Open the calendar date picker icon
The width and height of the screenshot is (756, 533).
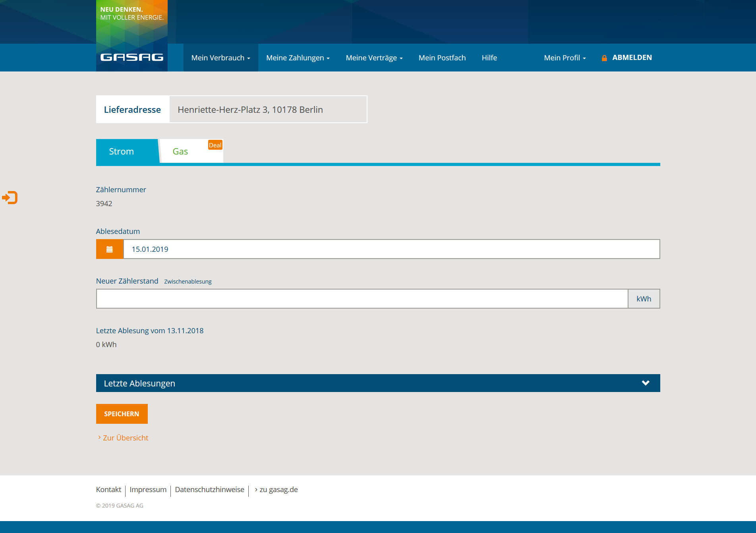tap(110, 249)
